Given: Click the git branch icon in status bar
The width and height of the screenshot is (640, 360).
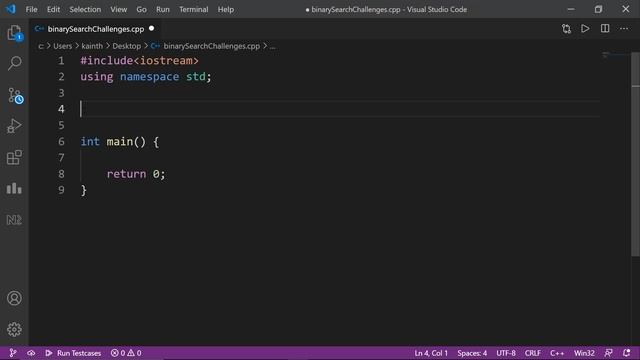Looking at the screenshot, I should [13, 353].
